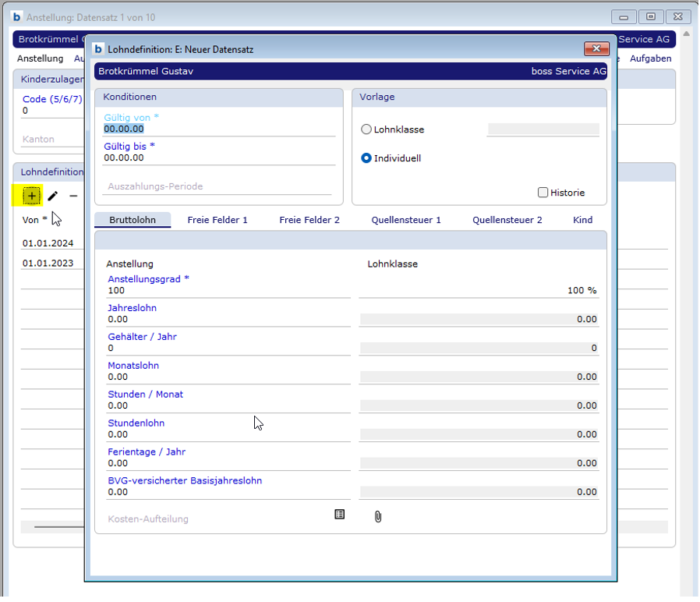Screen dimensions: 700x602
Task: Select the Lohnklasse radio button
Action: [366, 129]
